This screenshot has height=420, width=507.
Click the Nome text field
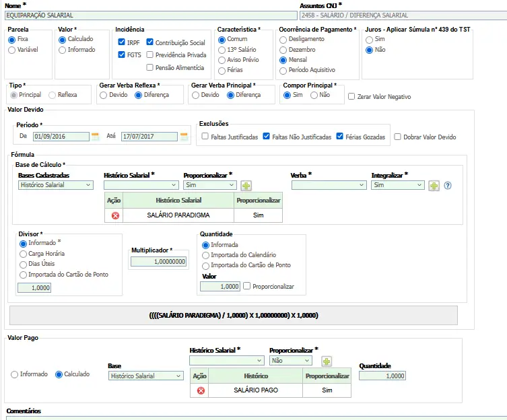[151, 15]
